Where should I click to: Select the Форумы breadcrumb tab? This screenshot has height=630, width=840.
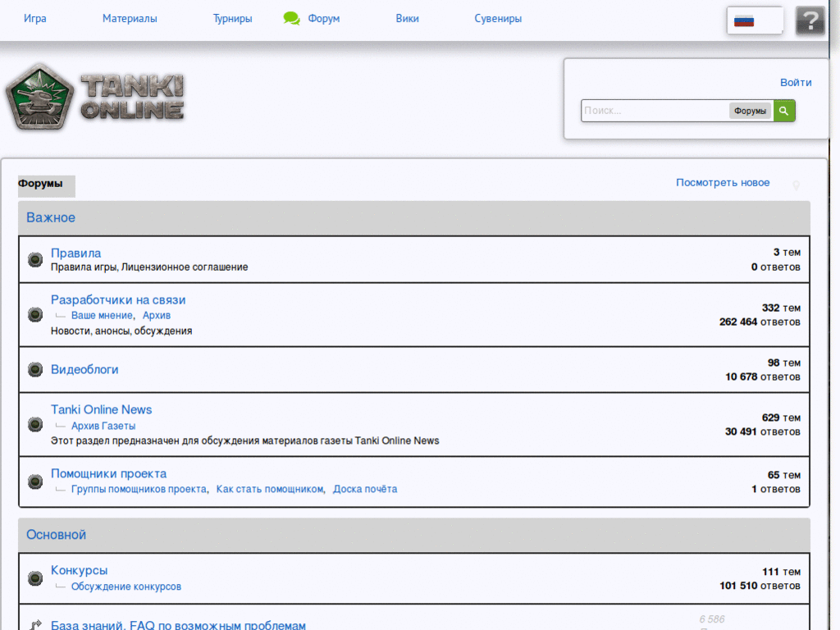click(46, 185)
